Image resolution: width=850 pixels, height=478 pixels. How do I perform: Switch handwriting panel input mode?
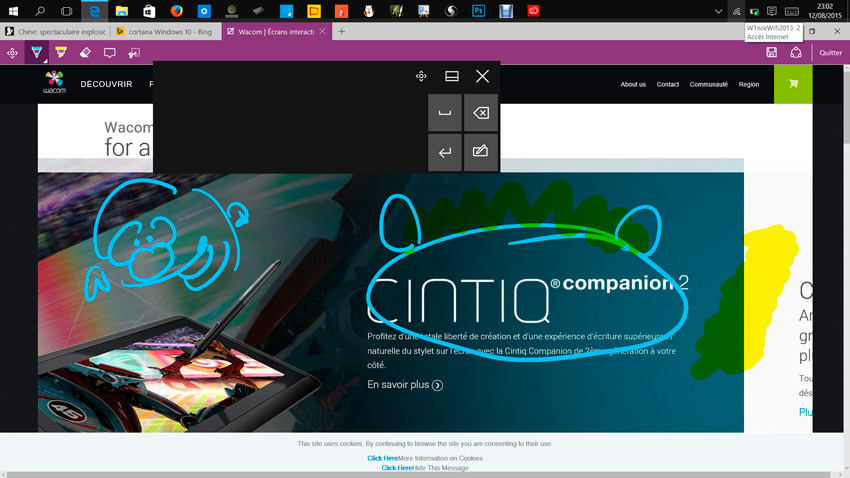pos(481,152)
